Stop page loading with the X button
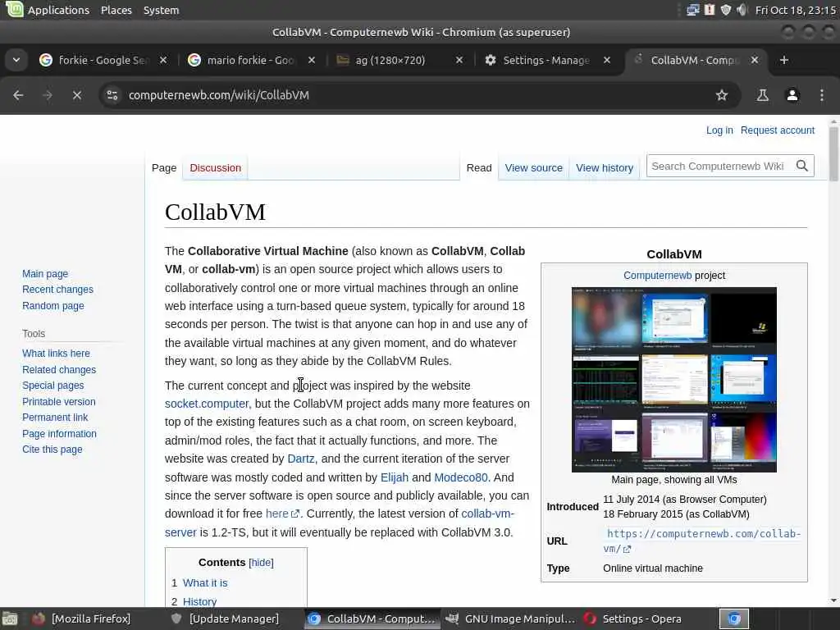Viewport: 840px width, 630px height. tap(77, 95)
